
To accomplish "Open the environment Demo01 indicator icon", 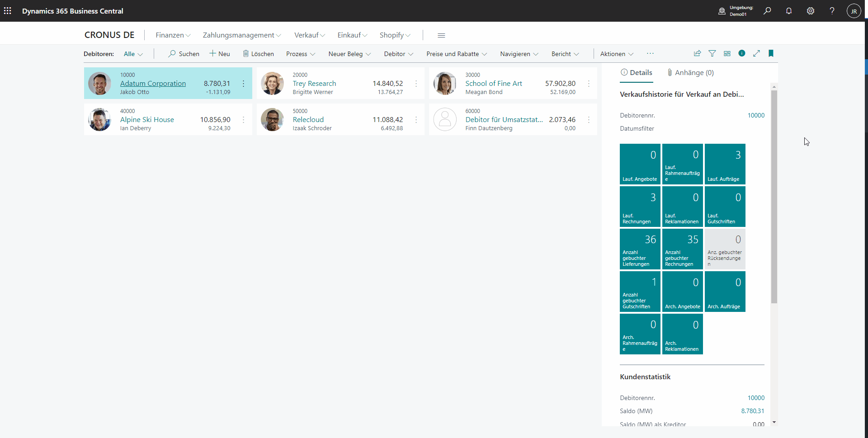I will (722, 11).
